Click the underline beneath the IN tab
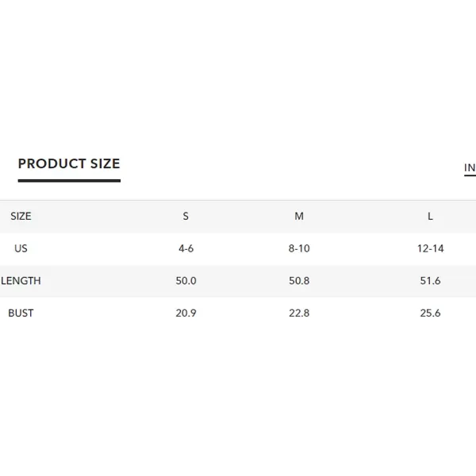 (470, 175)
